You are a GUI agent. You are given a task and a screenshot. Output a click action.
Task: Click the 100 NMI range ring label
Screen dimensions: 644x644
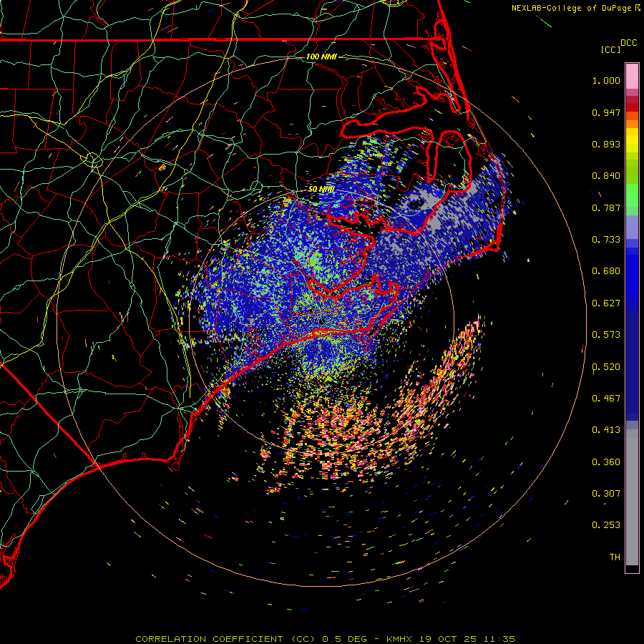(321, 57)
